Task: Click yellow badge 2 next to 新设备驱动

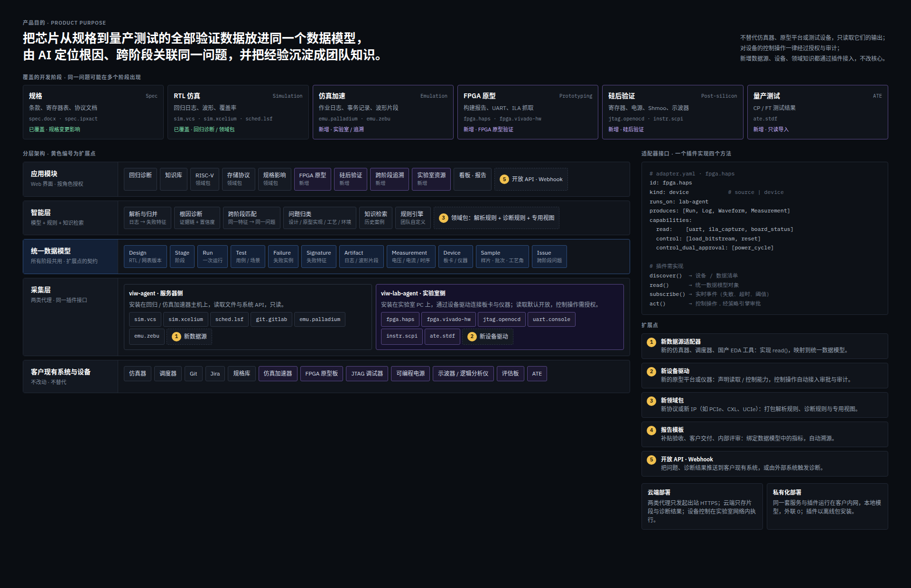Action: [472, 337]
